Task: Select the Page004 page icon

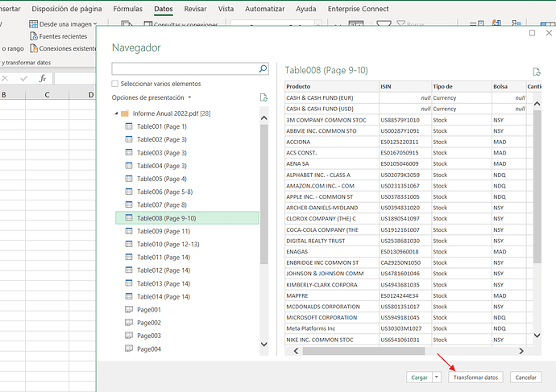Action: tap(129, 349)
